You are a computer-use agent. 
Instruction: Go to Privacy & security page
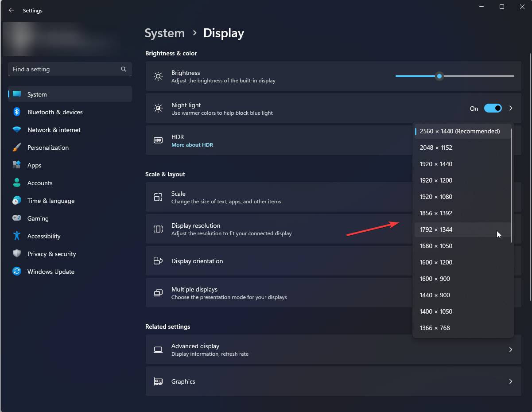pyautogui.click(x=70, y=254)
